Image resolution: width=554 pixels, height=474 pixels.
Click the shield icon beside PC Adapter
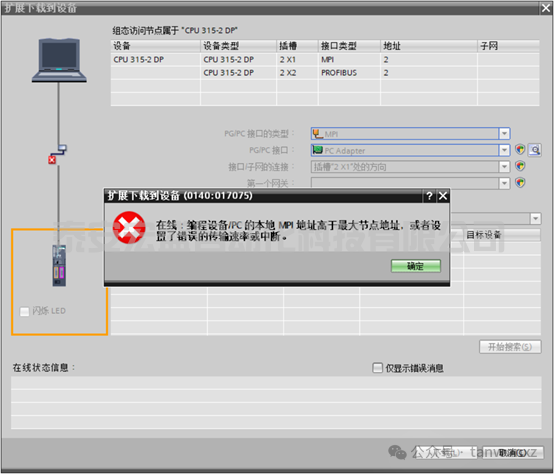pyautogui.click(x=520, y=150)
